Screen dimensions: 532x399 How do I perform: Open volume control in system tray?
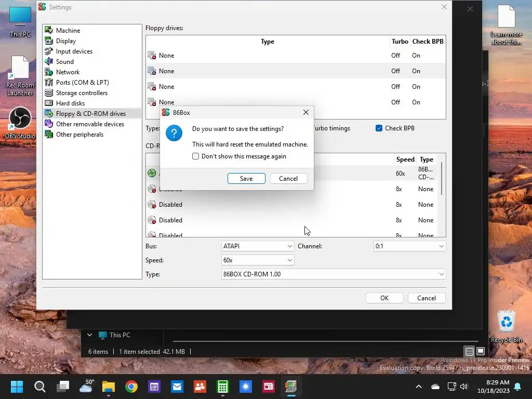464,387
